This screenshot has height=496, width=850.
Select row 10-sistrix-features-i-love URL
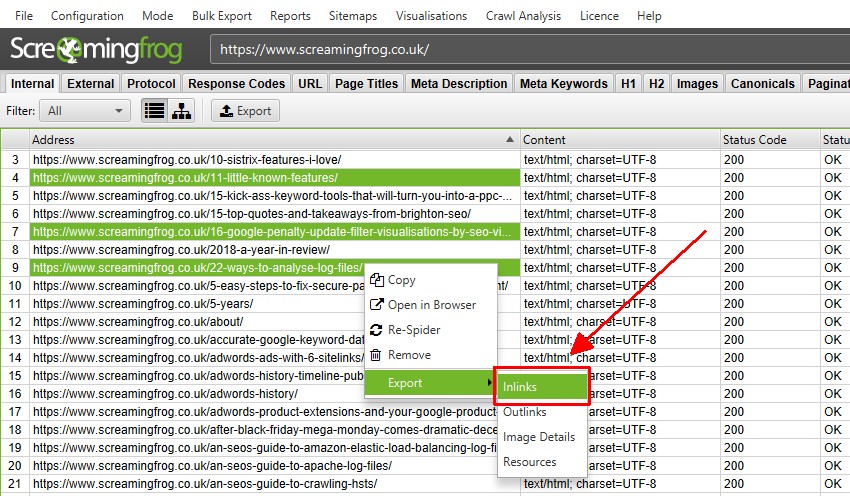[275, 160]
